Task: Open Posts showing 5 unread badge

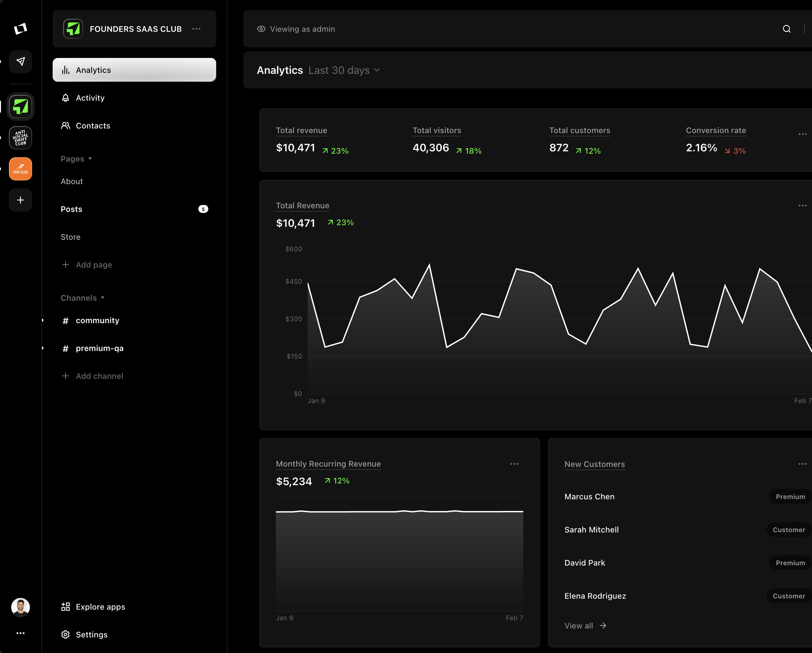Action: (71, 209)
